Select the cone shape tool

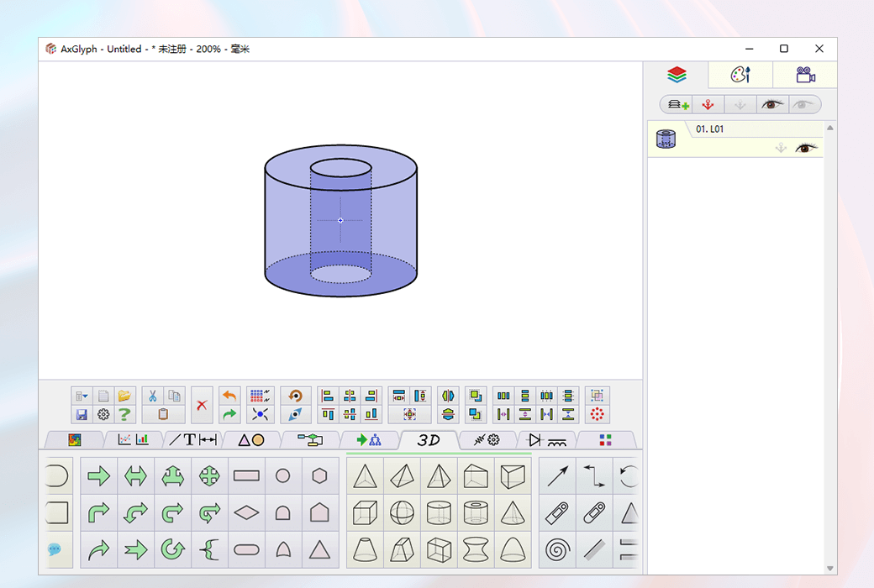point(513,512)
